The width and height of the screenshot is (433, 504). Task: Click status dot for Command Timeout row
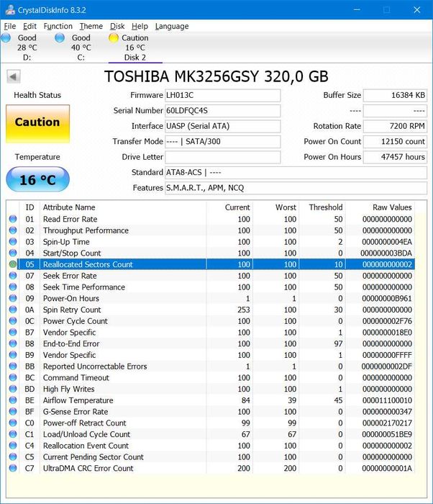pyautogui.click(x=13, y=377)
